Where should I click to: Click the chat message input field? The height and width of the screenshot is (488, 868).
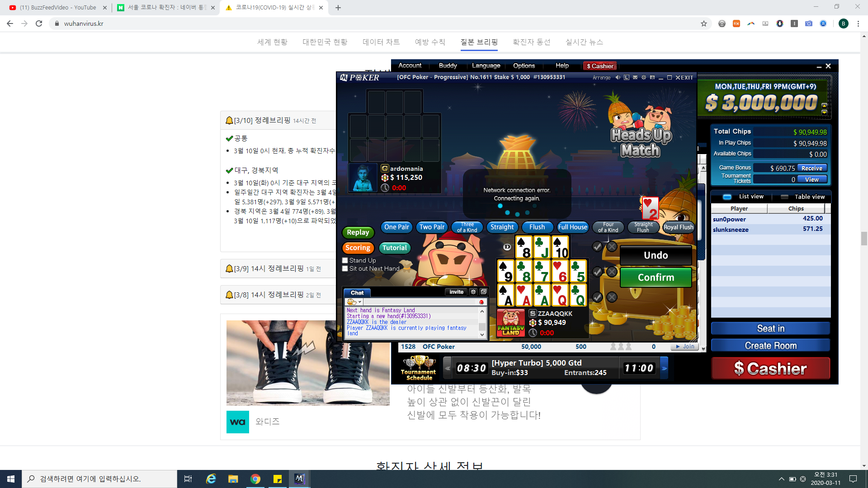420,302
